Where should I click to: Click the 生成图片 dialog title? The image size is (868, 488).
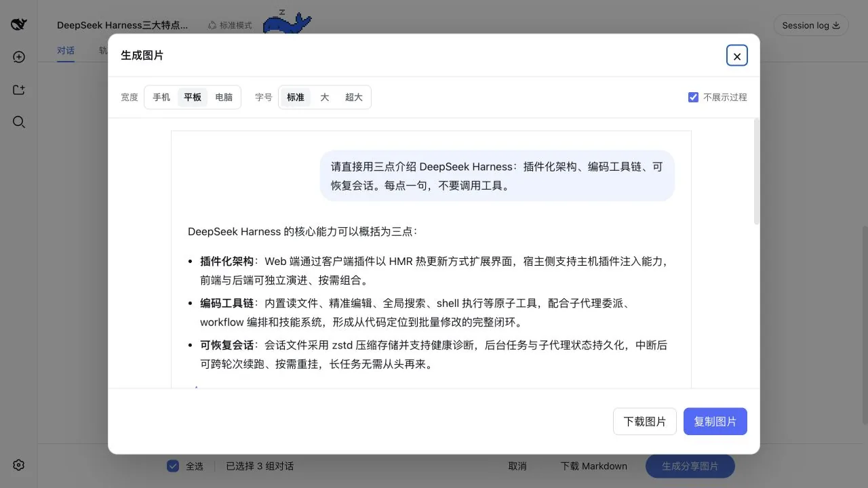click(142, 56)
